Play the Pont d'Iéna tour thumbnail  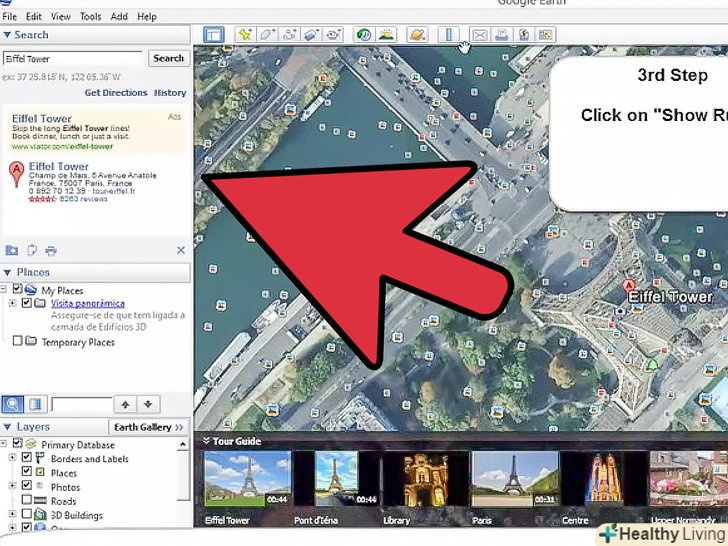[x=337, y=479]
